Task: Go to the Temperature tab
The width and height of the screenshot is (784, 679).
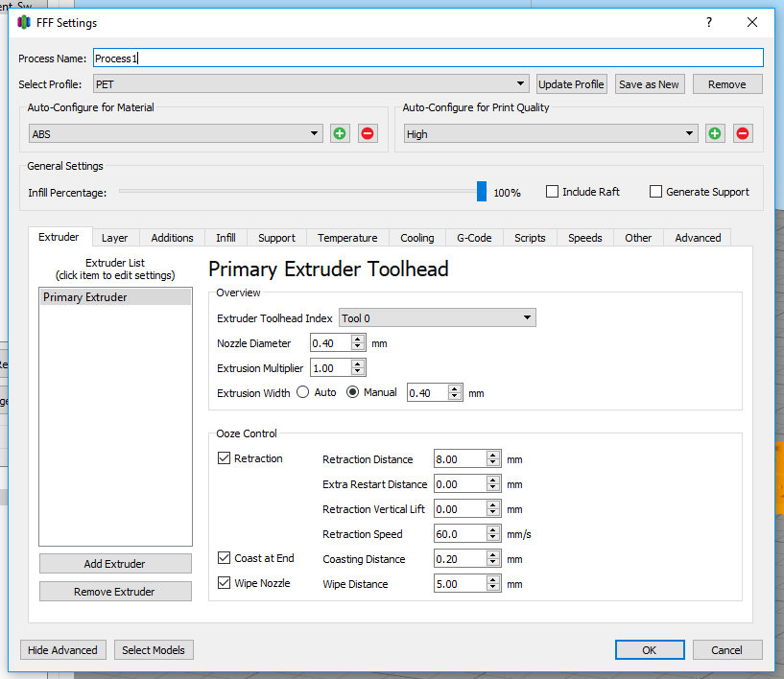Action: [347, 238]
